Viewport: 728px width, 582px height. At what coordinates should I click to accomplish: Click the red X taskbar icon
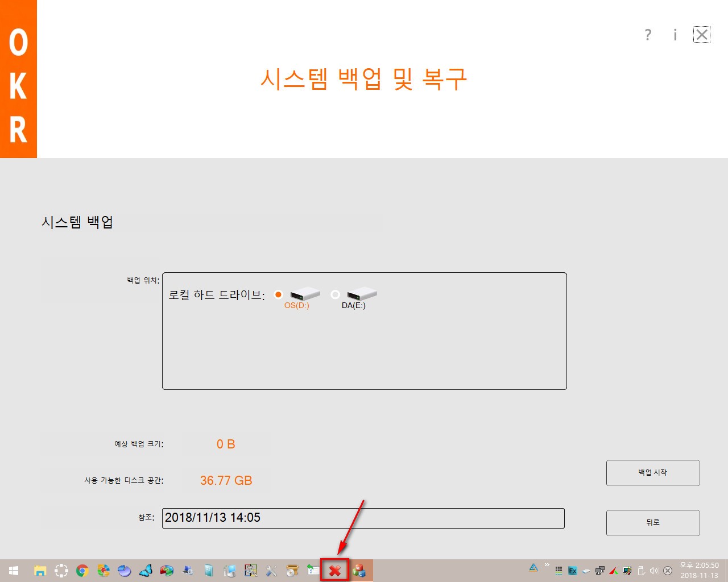pyautogui.click(x=335, y=570)
